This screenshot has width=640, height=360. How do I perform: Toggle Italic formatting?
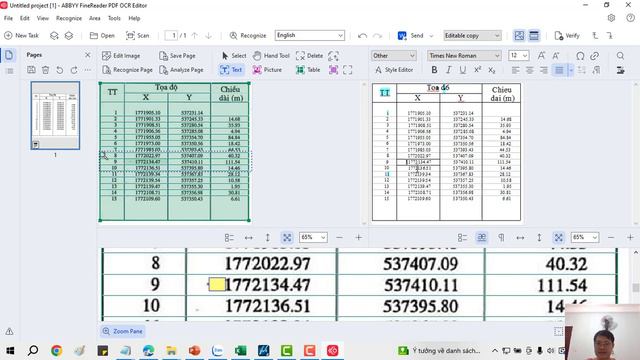449,70
